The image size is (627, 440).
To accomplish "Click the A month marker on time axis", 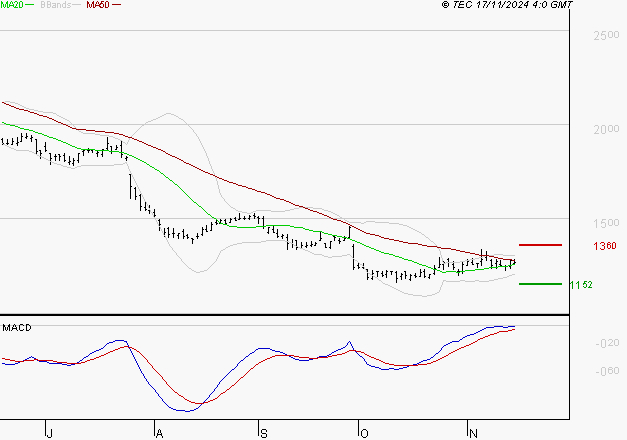I will pyautogui.click(x=159, y=434).
